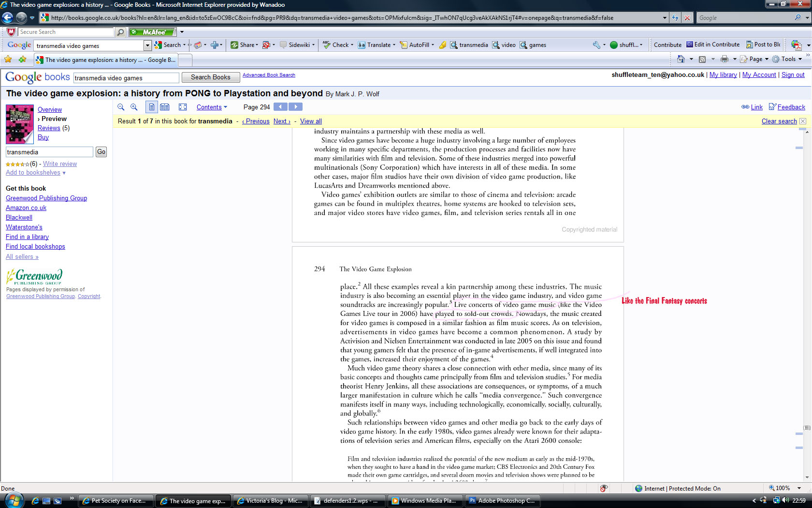
Task: Find 'games' word on page
Action: [533, 45]
